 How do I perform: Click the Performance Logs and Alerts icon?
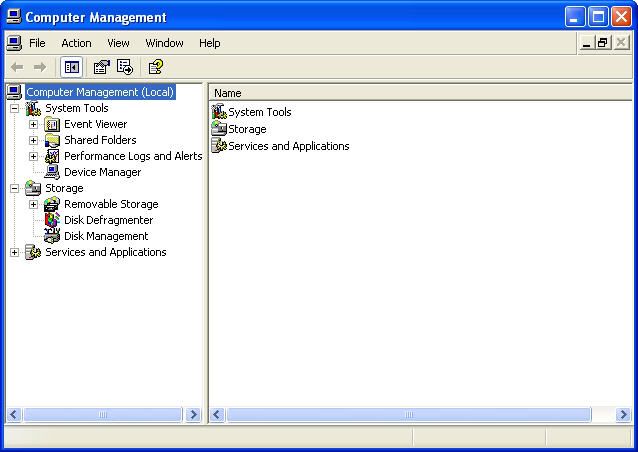pos(52,156)
